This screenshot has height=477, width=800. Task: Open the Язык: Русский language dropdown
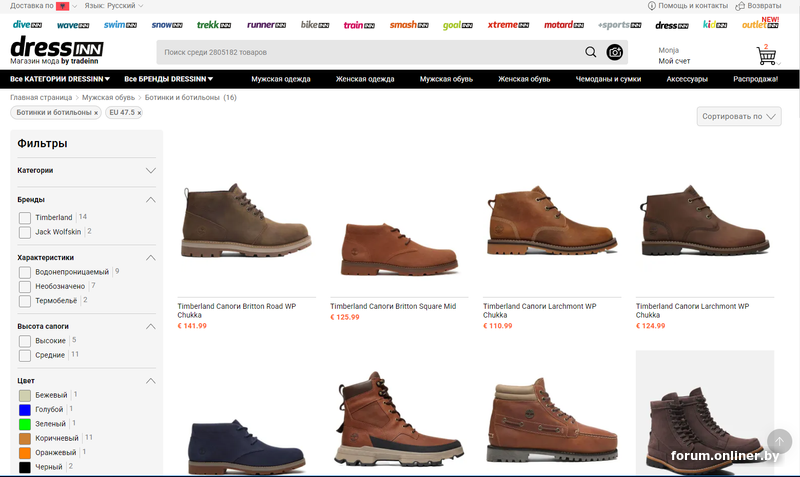(x=114, y=6)
